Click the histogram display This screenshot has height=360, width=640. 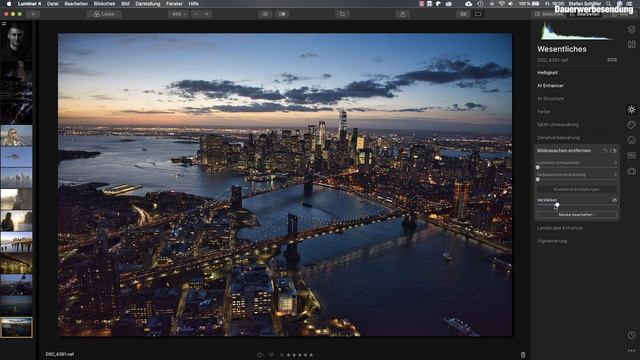coord(577,31)
